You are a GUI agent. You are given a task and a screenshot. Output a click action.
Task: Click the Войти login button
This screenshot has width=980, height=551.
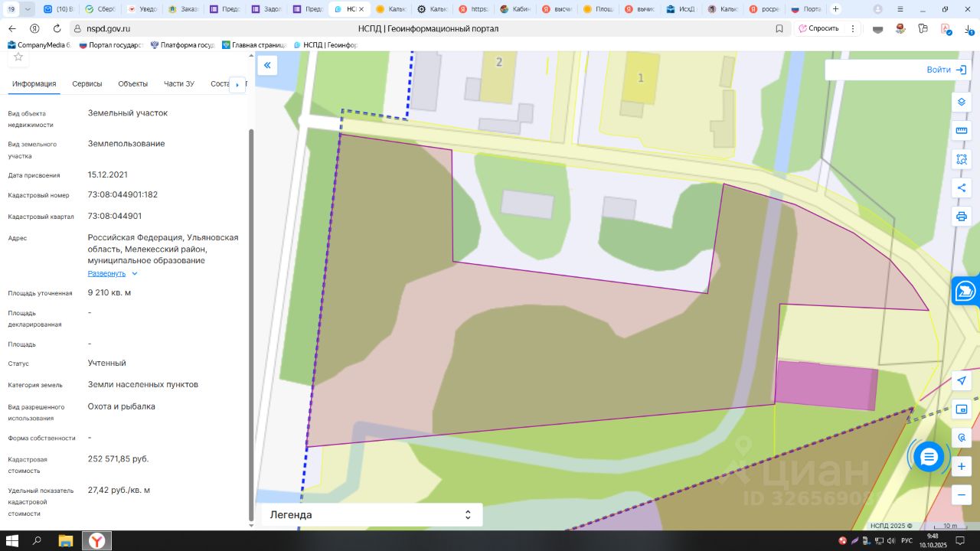point(946,70)
